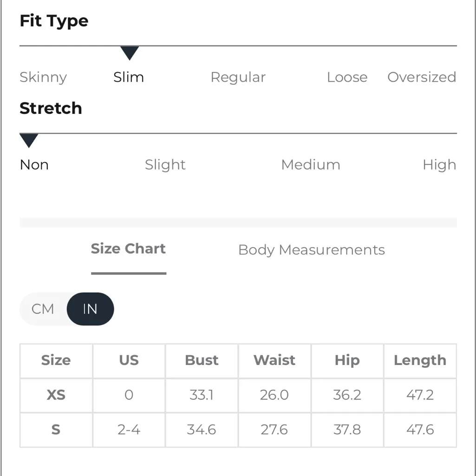Screen dimensions: 476x476
Task: Click the Regular fit label
Action: click(x=238, y=77)
